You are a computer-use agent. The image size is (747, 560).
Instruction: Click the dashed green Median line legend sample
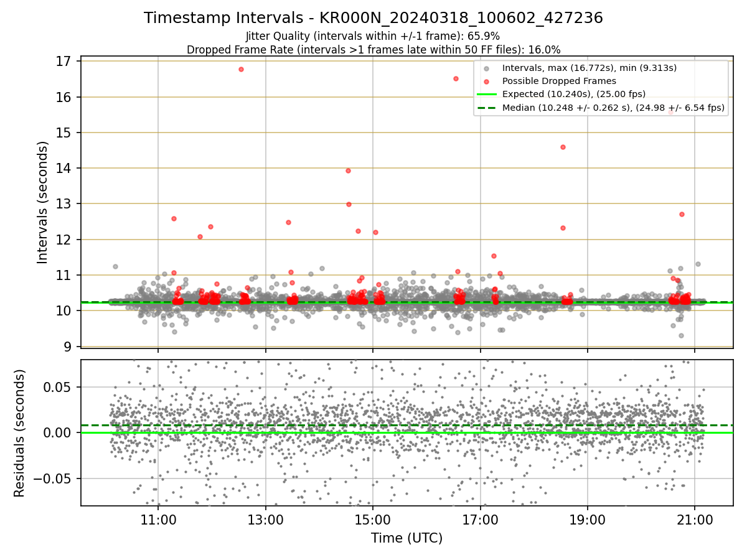486,108
